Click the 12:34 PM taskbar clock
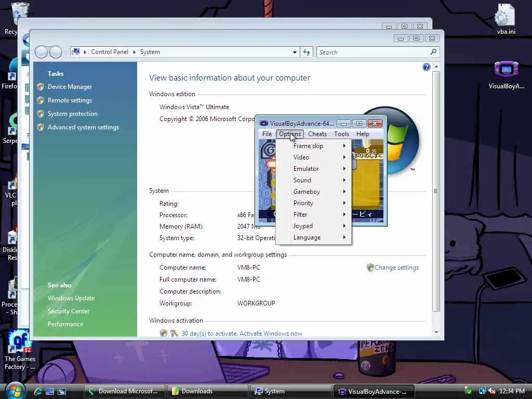This screenshot has width=532, height=399. pos(512,391)
